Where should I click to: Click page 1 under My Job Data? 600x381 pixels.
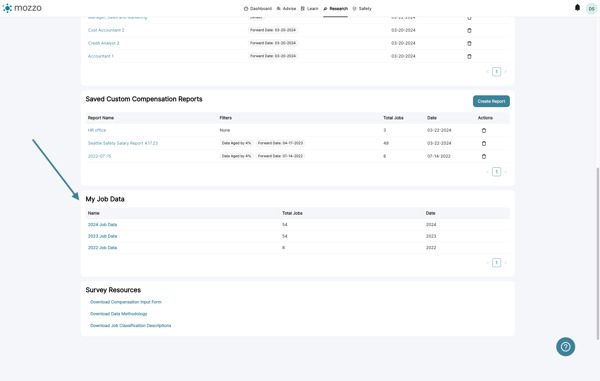click(496, 263)
